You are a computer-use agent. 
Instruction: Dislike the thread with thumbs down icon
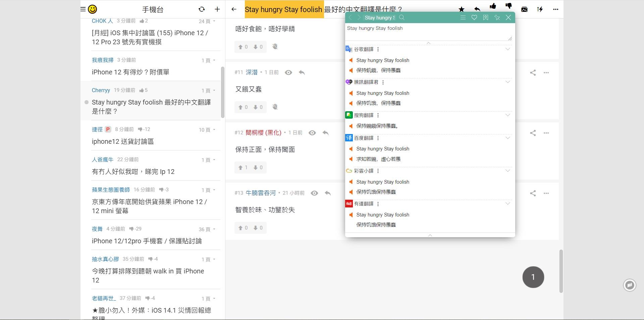coord(508,6)
